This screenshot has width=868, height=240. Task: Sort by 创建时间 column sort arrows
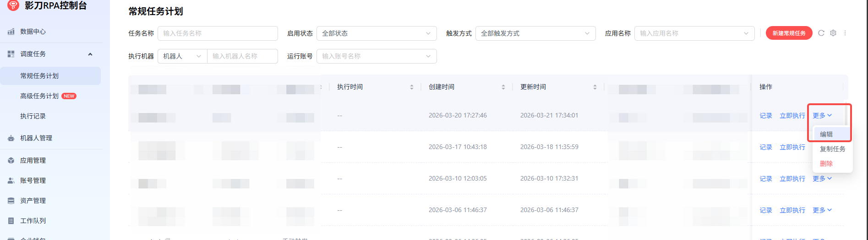click(x=503, y=87)
